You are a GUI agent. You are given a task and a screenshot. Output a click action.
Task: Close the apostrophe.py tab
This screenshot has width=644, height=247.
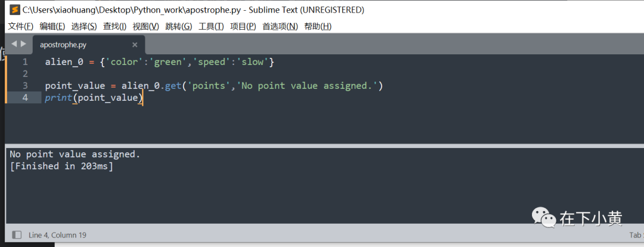135,45
